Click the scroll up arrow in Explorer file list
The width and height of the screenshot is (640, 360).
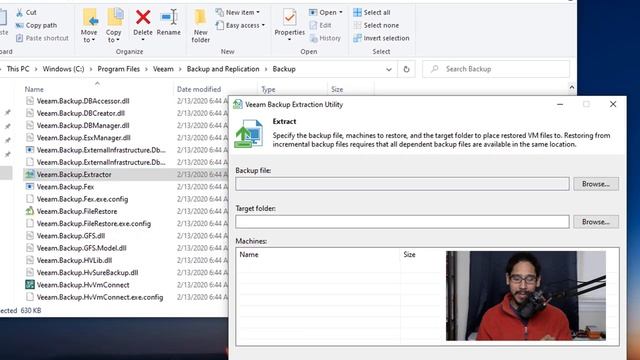pyautogui.click(x=571, y=88)
